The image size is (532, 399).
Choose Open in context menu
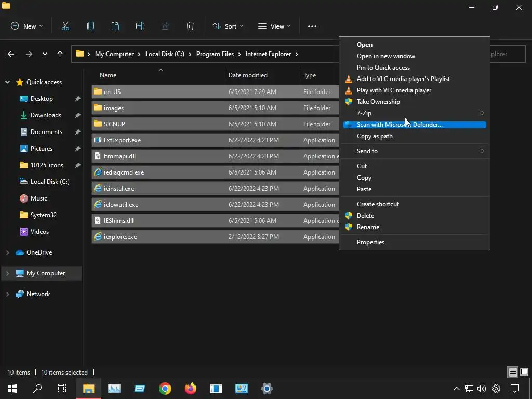point(415,45)
